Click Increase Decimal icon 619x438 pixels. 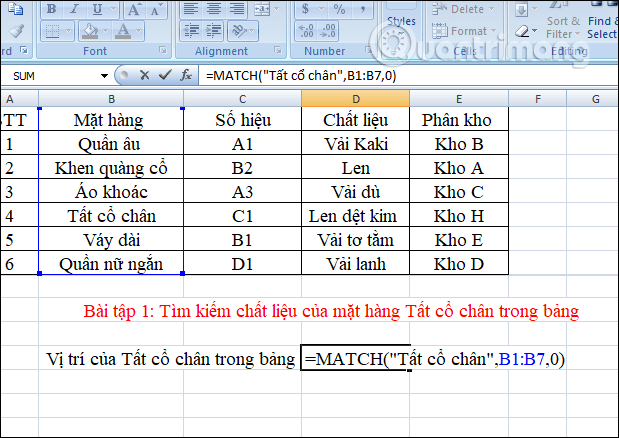click(x=306, y=31)
